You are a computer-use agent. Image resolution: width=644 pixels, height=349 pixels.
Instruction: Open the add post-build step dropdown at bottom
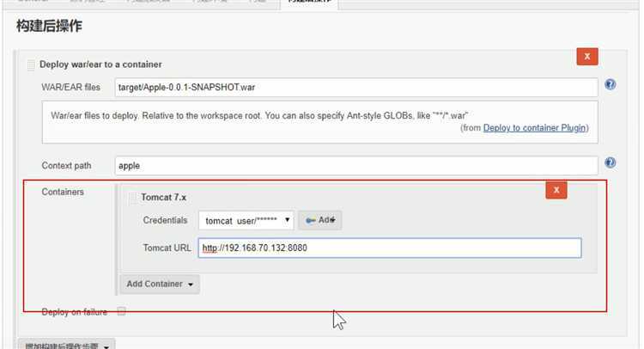pyautogui.click(x=65, y=346)
